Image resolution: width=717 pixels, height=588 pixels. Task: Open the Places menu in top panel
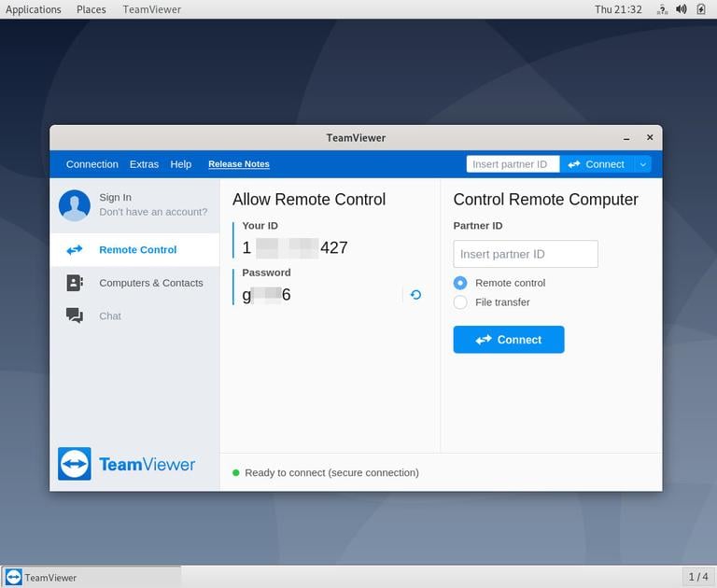(x=91, y=9)
